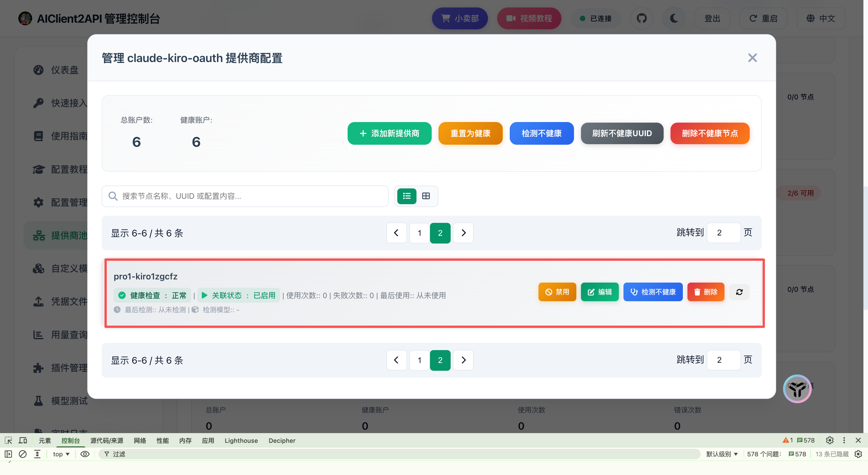Switch to DevTools Lighthouse tab

[x=241, y=441]
